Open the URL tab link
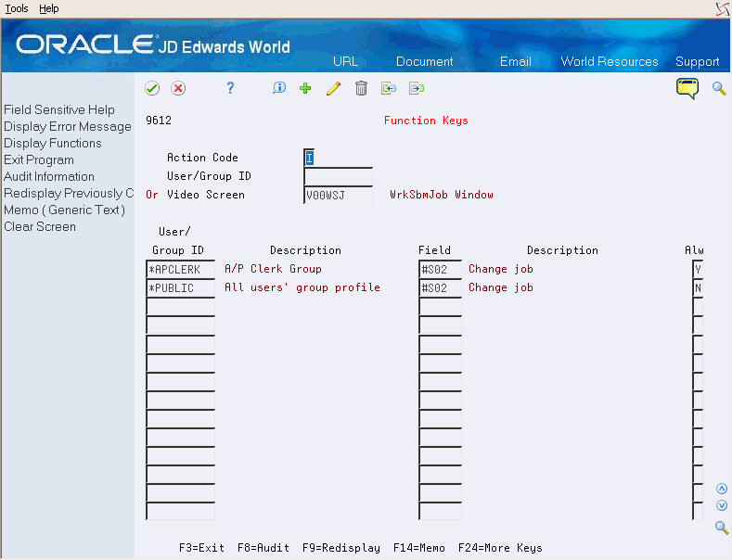This screenshot has width=732, height=560. click(345, 61)
